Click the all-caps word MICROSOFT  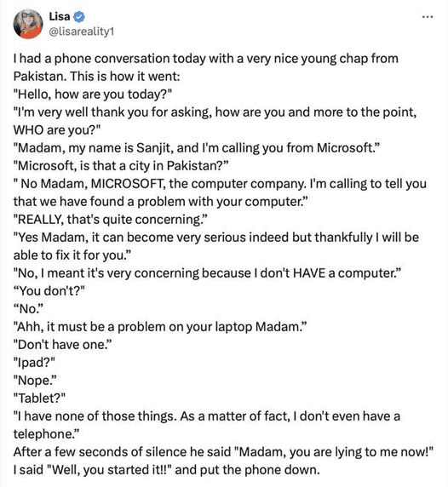(x=128, y=184)
